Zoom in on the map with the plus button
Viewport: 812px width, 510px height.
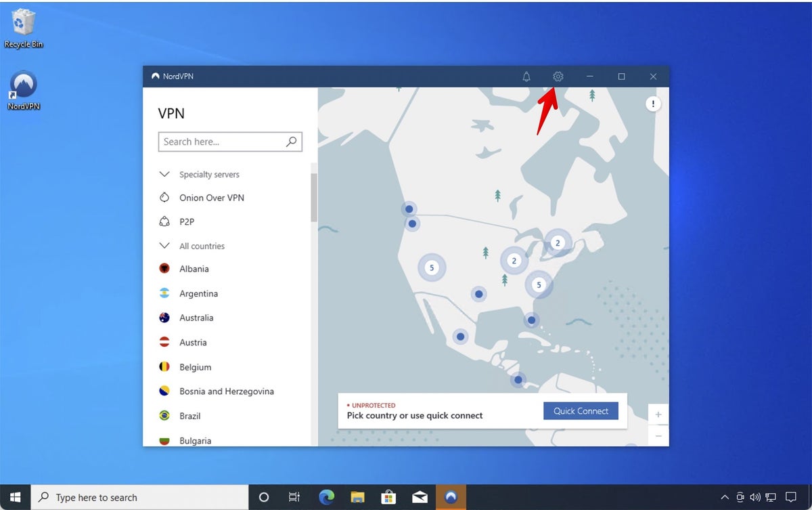[x=658, y=415]
